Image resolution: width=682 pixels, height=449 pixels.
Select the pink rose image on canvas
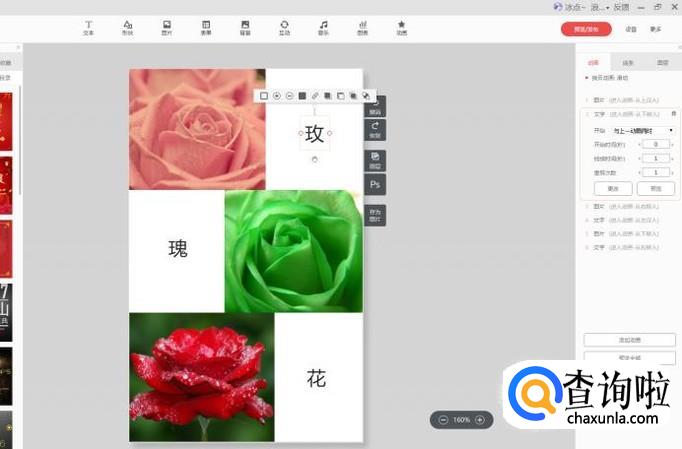click(x=197, y=129)
